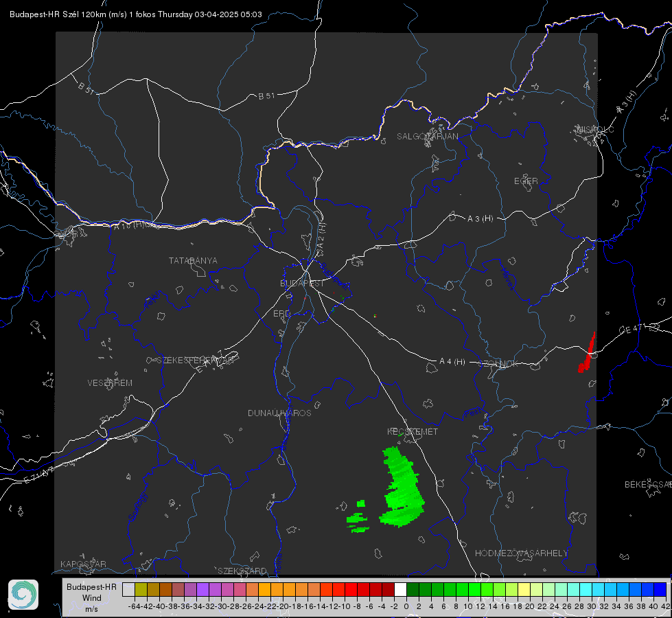Click the VESZPRÉM city label
Image resolution: width=672 pixels, height=618 pixels.
point(110,383)
